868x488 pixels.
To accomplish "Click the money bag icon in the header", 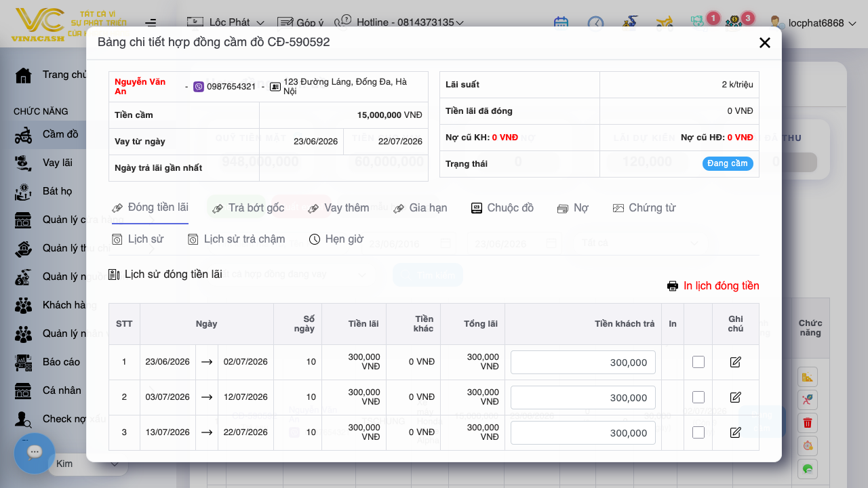I will 630,23.
